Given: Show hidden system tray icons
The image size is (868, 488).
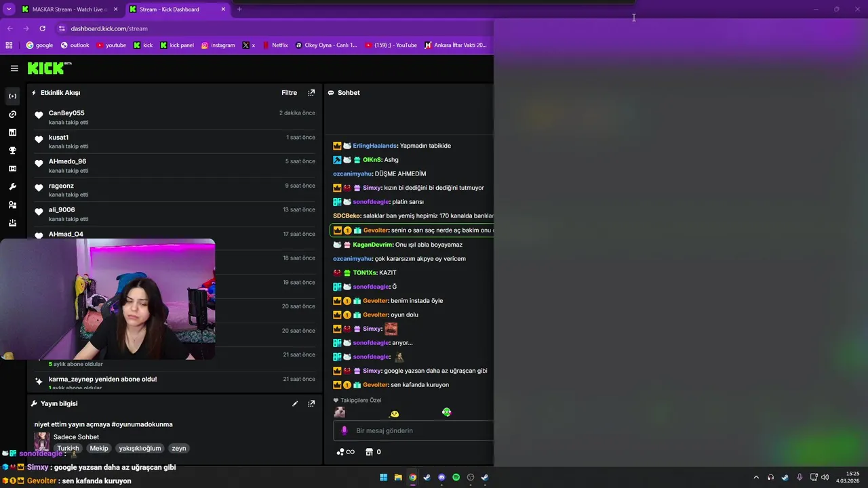Looking at the screenshot, I should point(756,477).
